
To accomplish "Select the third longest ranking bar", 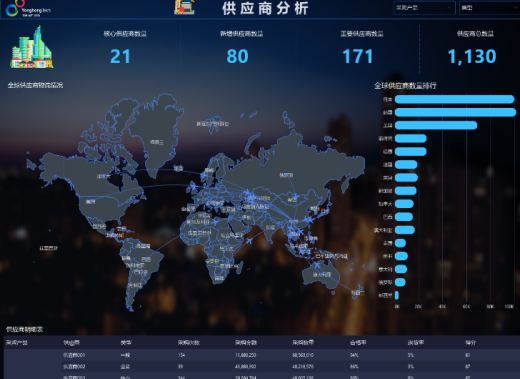I will pos(436,125).
